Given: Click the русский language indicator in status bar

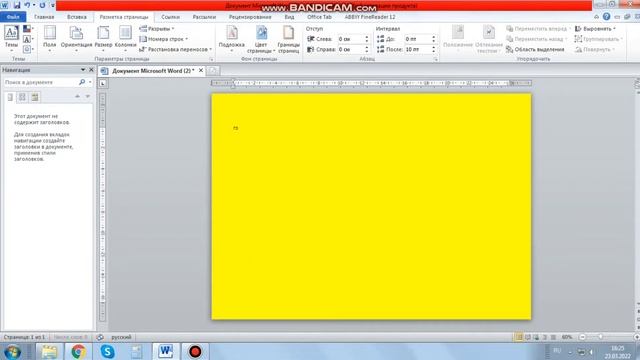Looking at the screenshot, I should coord(121,337).
